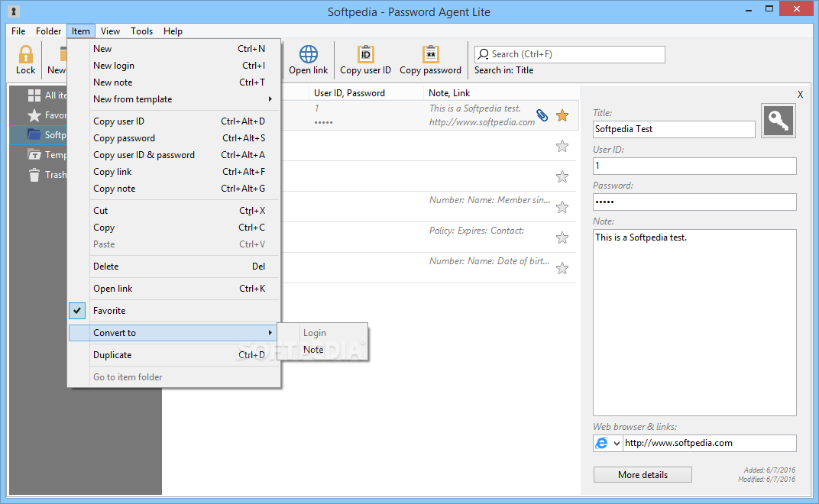Toggle favorite star on Date of birt... row
819x504 pixels.
(x=562, y=268)
